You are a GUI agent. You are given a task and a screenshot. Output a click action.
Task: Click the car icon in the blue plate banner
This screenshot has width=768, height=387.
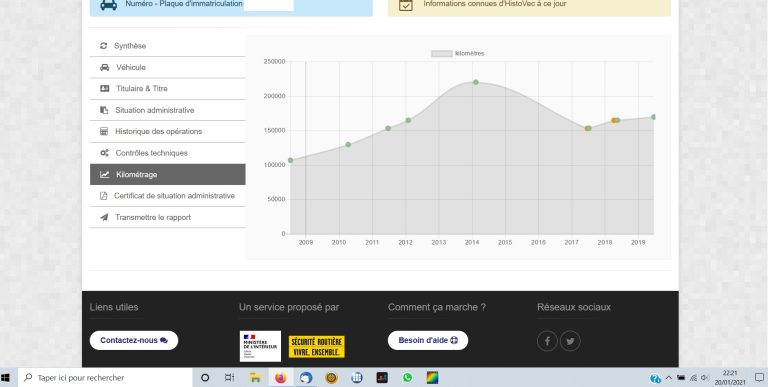click(x=108, y=4)
